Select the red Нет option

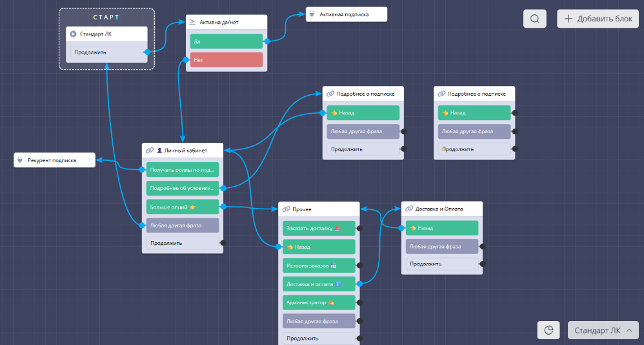[x=226, y=60]
